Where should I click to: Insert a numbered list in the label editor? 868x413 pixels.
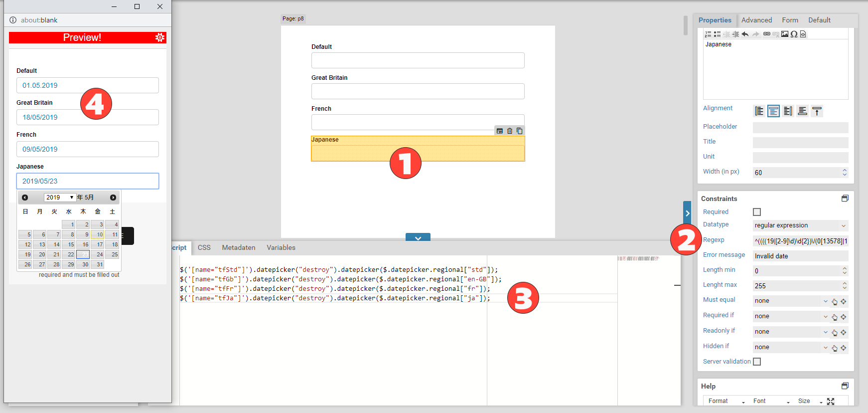click(x=708, y=34)
